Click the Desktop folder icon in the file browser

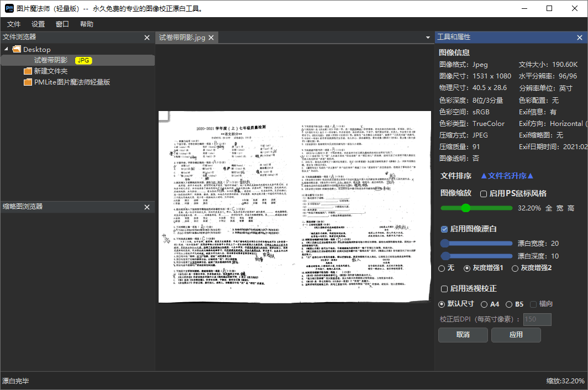(16, 49)
